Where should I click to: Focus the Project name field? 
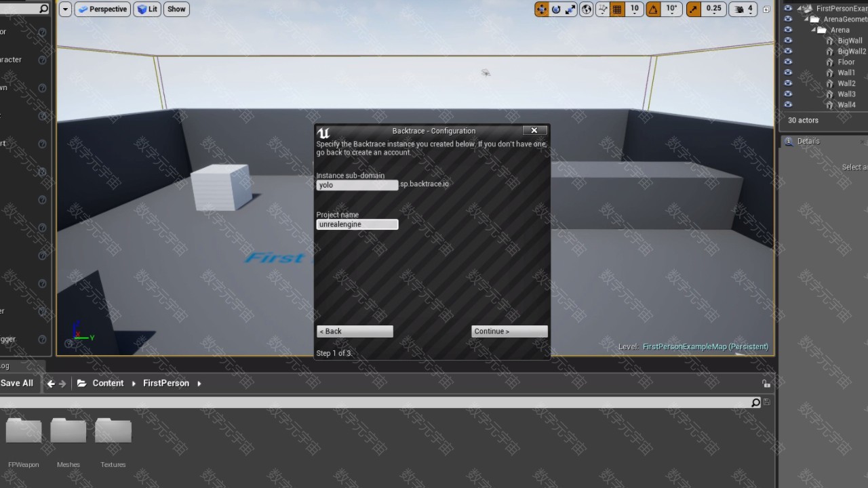click(x=357, y=224)
